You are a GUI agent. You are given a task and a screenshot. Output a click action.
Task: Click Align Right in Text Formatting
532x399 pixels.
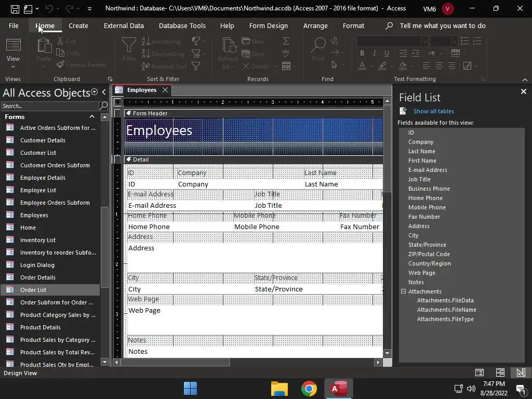[451, 66]
